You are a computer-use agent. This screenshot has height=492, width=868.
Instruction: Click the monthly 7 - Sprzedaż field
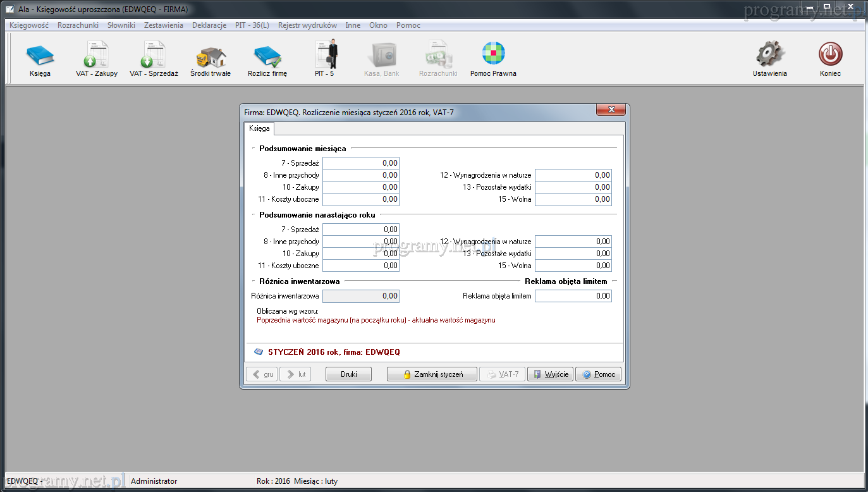(x=360, y=163)
